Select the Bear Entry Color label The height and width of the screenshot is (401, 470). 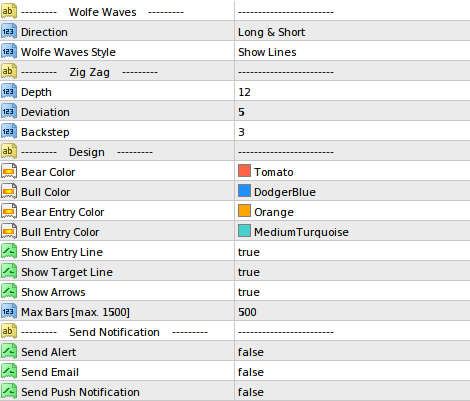point(63,212)
